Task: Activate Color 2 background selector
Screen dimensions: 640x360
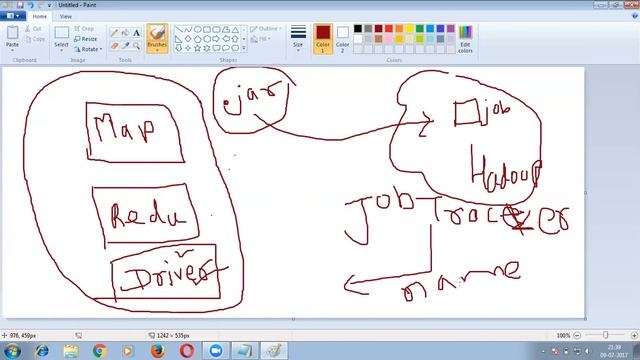Action: pyautogui.click(x=342, y=39)
